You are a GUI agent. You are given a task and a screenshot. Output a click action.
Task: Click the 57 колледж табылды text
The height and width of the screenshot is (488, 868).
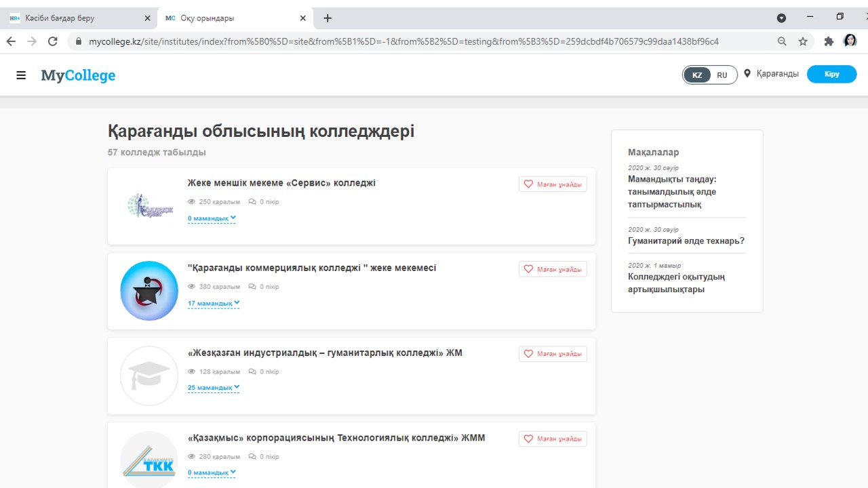157,152
